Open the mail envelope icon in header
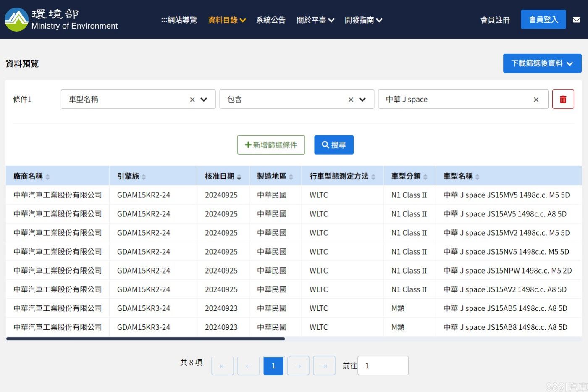Image resolution: width=588 pixels, height=392 pixels. tap(576, 20)
